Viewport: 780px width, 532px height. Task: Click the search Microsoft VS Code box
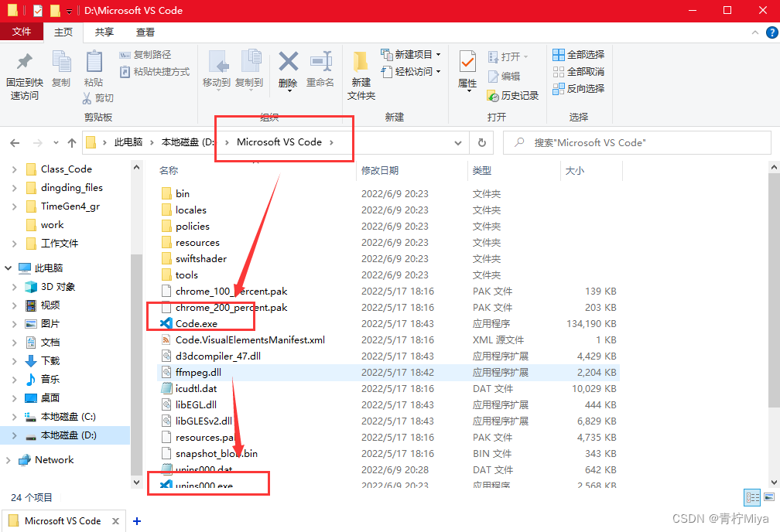pos(637,143)
